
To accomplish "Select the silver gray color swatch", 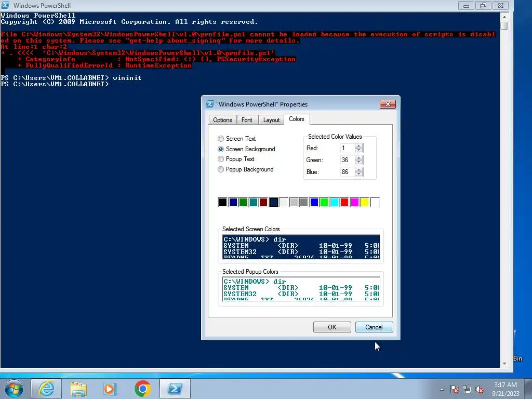I will click(294, 202).
